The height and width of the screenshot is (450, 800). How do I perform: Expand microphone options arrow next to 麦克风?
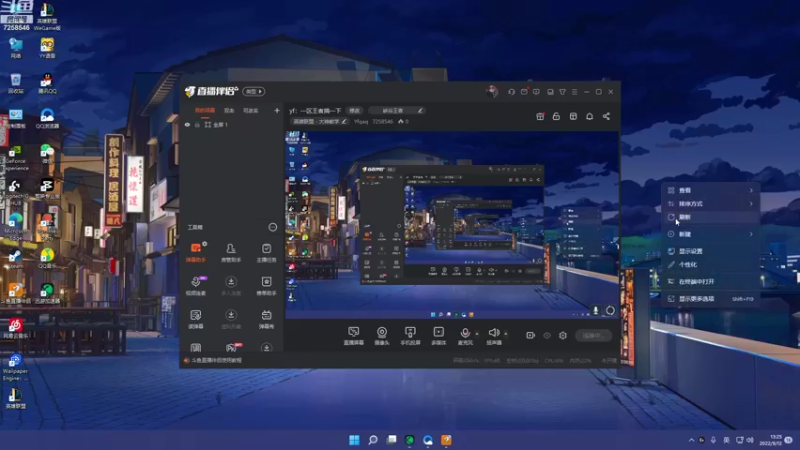point(477,334)
